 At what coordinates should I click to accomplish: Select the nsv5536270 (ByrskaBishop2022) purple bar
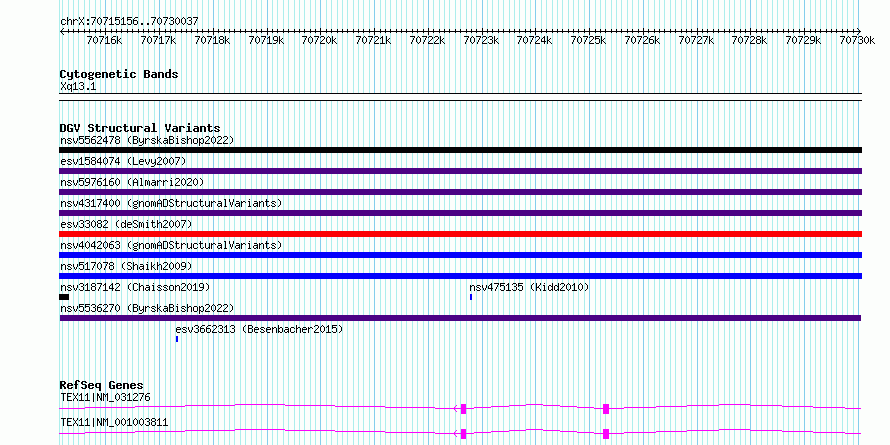[460, 318]
